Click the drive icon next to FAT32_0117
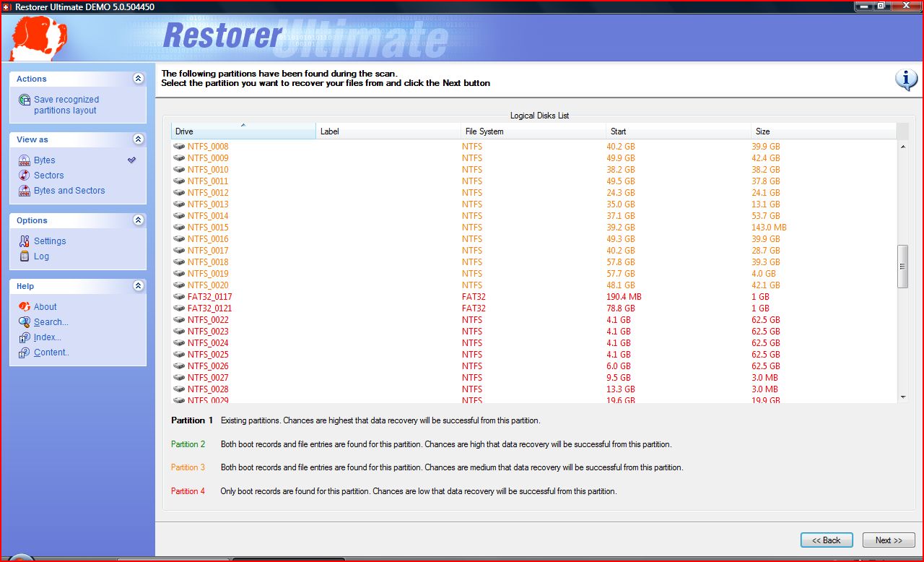Screen dimensions: 924x562 (180, 297)
